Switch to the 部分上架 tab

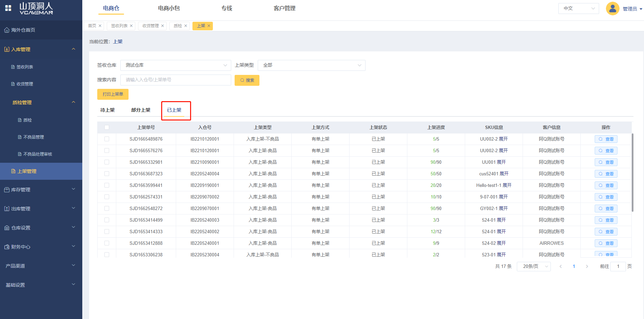tap(141, 110)
